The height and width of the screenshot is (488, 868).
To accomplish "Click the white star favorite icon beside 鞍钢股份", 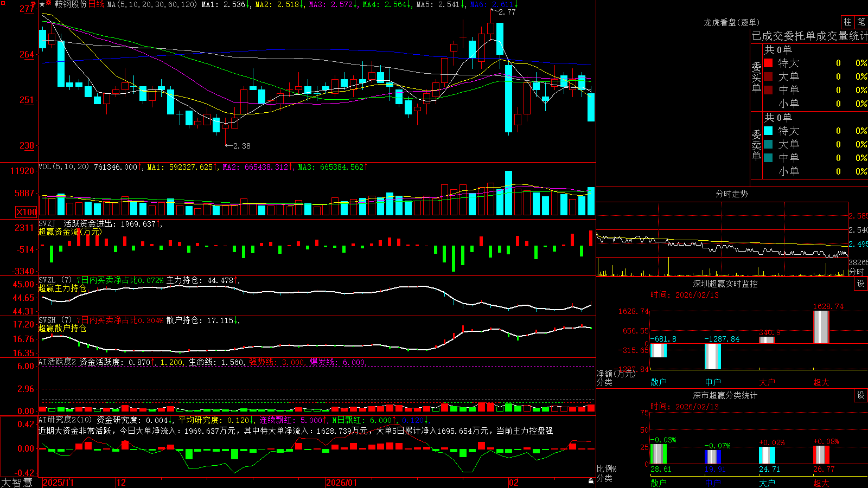I will (x=42, y=4).
